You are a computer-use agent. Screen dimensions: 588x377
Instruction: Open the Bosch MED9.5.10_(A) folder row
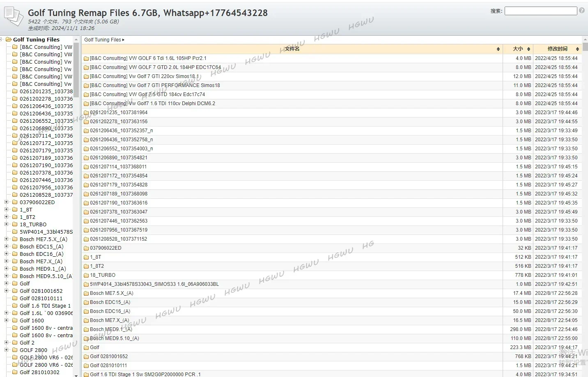[115, 338]
